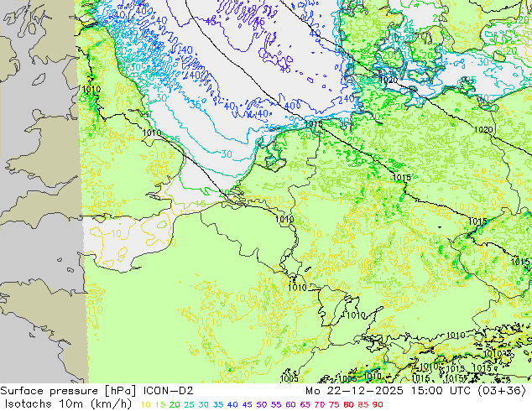
Task: Click the "Surface pressure [hPa]" title text
Action: click(x=69, y=391)
